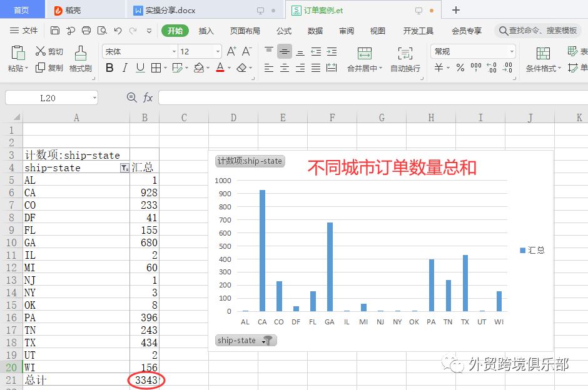Open ship-state field button on chart
Image resolution: width=588 pixels, height=390 pixels.
(x=246, y=340)
